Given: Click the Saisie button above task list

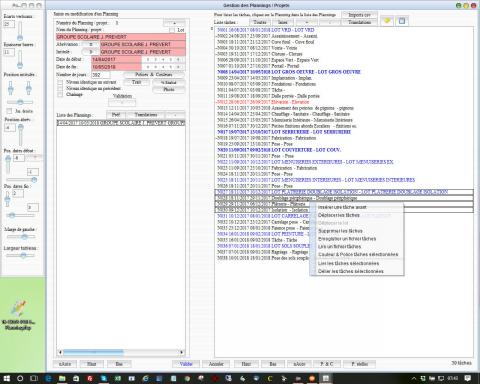Looking at the screenshot, I should [x=282, y=22].
